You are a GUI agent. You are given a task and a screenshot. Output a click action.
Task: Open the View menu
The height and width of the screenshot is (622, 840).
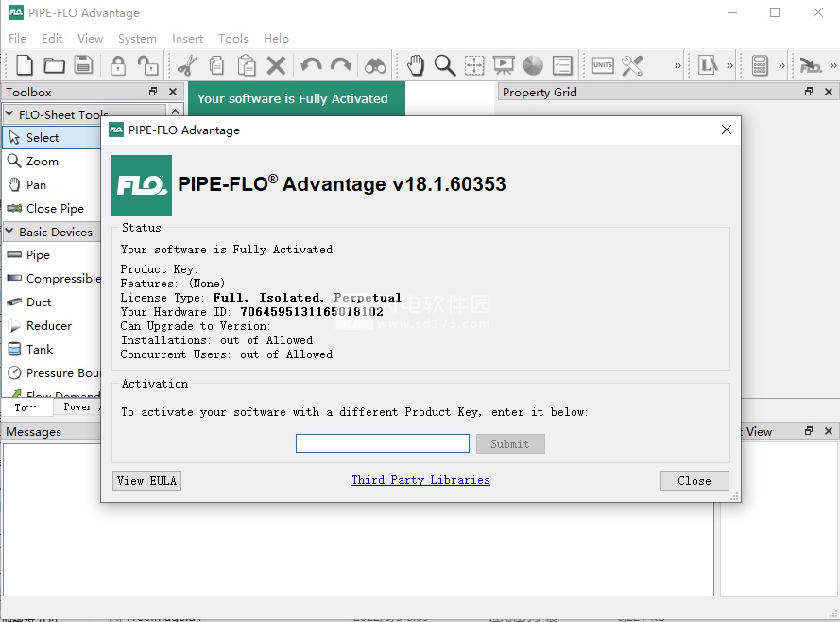click(x=90, y=39)
